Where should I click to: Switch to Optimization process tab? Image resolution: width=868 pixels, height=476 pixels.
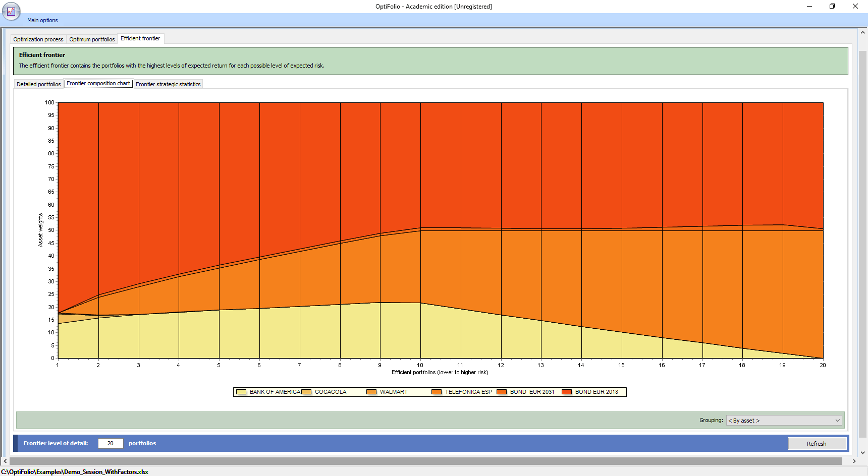point(38,39)
